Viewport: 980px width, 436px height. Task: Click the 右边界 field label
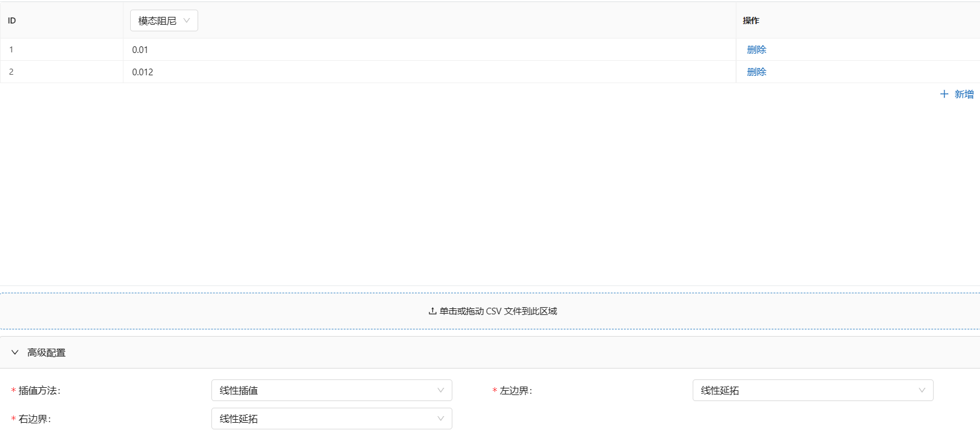(x=35, y=419)
